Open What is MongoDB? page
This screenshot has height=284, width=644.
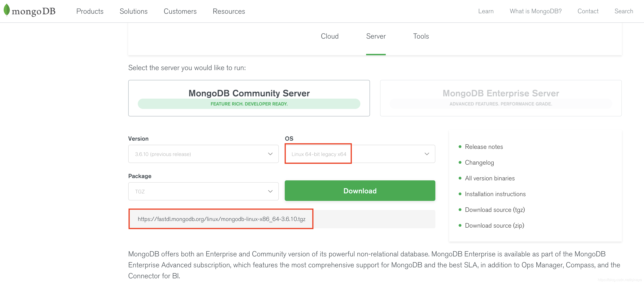535,11
